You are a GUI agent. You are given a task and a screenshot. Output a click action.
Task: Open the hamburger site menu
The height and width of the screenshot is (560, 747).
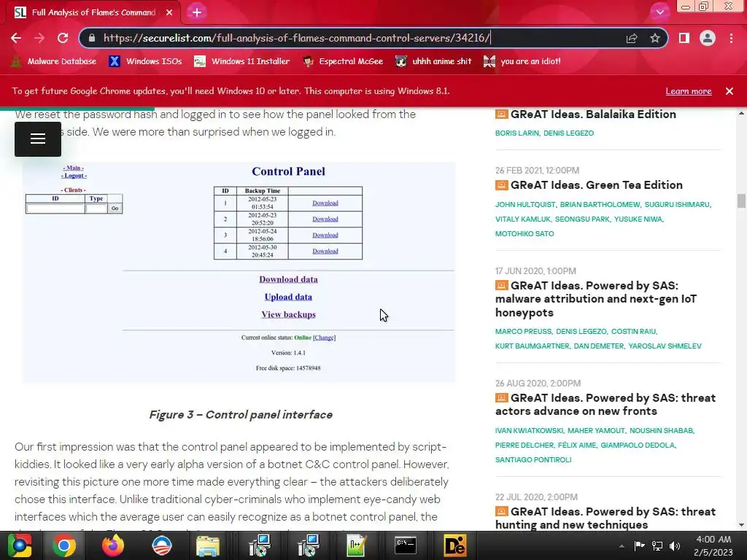(38, 139)
